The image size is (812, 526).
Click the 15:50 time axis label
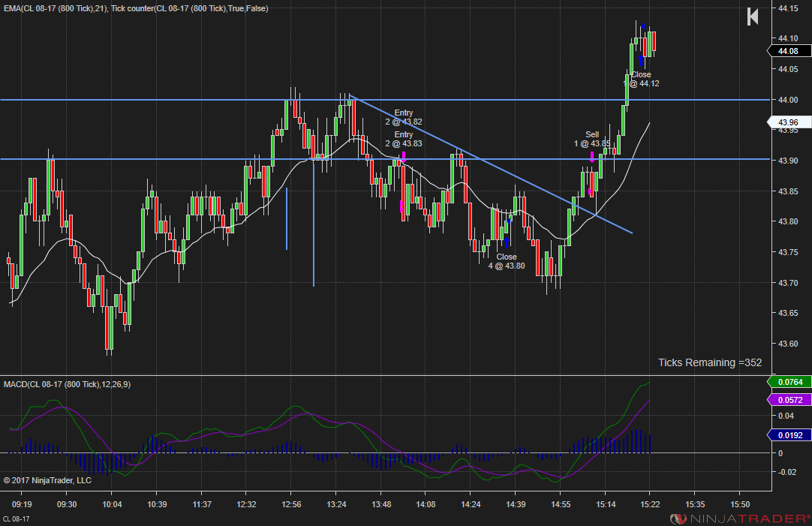[740, 504]
